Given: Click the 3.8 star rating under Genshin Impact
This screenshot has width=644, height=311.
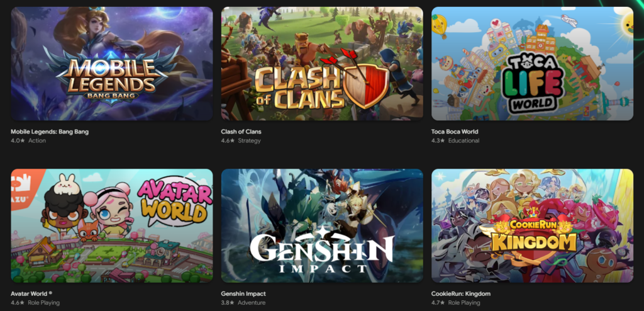Looking at the screenshot, I should [x=228, y=303].
